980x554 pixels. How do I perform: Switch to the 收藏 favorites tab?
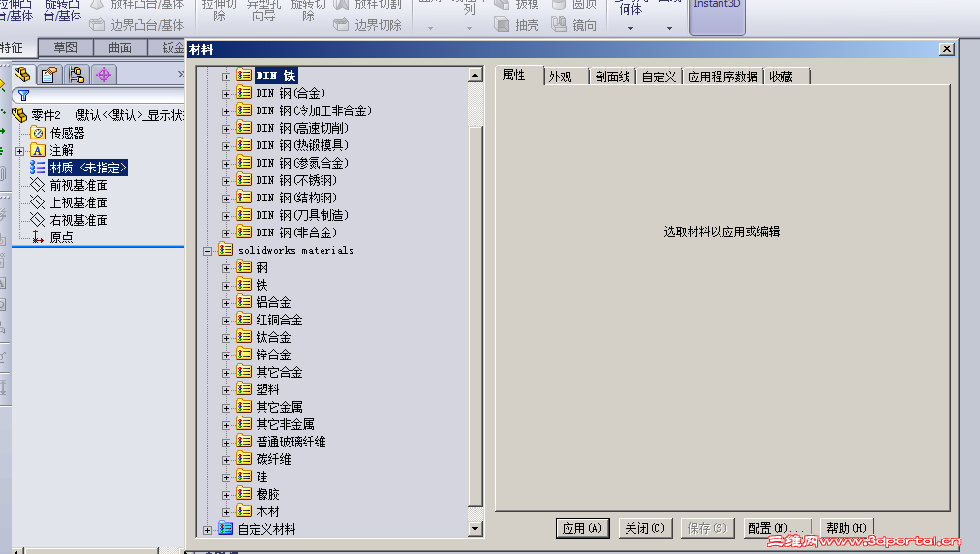click(x=786, y=77)
